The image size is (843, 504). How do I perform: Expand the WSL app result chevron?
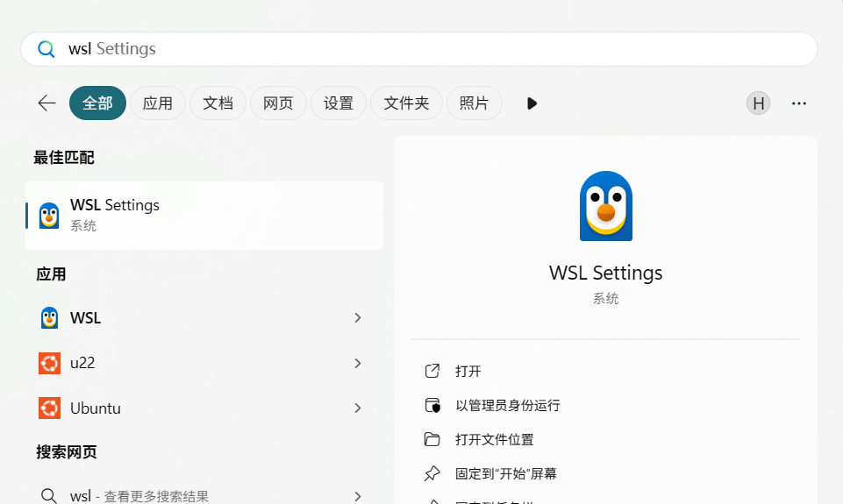click(358, 317)
